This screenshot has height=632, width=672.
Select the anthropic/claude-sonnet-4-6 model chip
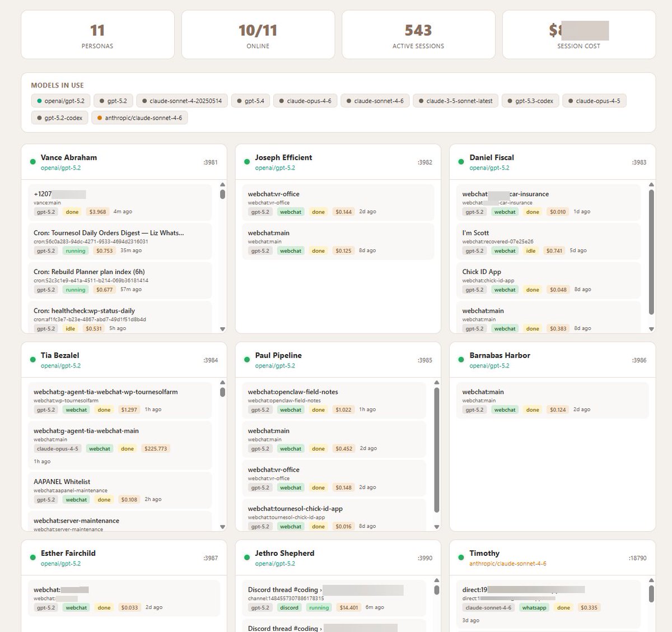pos(139,118)
